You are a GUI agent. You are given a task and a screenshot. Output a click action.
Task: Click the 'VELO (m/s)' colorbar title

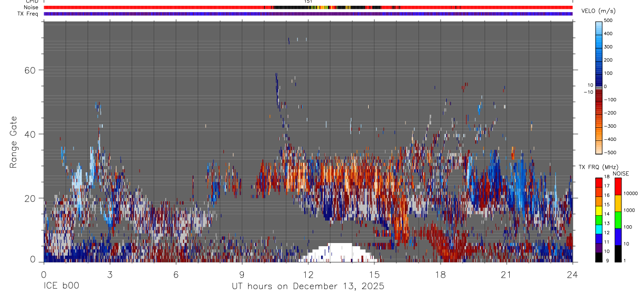click(599, 11)
